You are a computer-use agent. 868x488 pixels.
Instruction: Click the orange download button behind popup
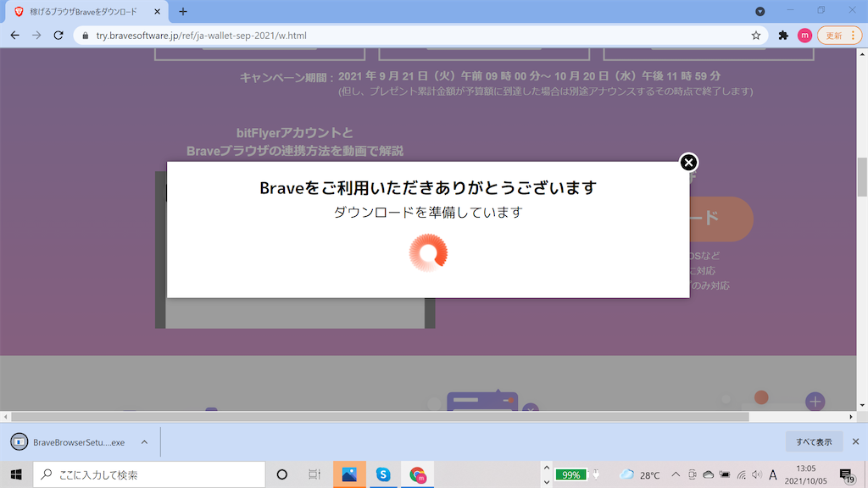(x=721, y=219)
